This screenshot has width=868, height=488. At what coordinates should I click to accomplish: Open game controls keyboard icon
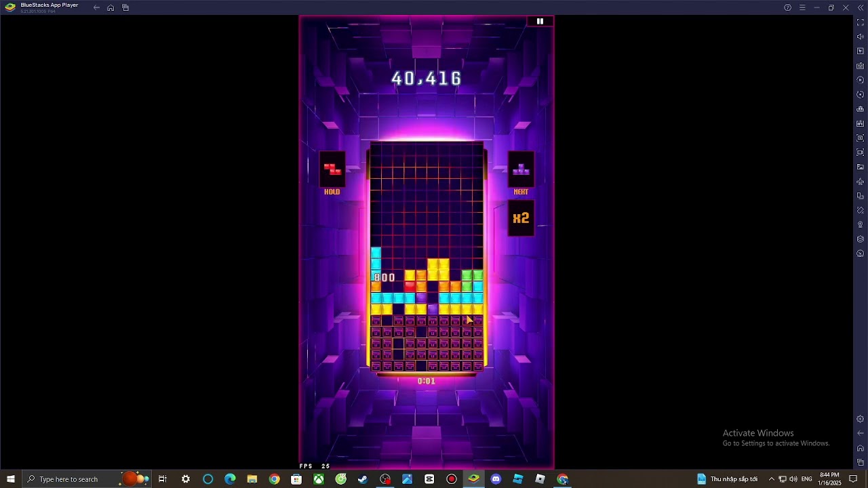click(861, 66)
